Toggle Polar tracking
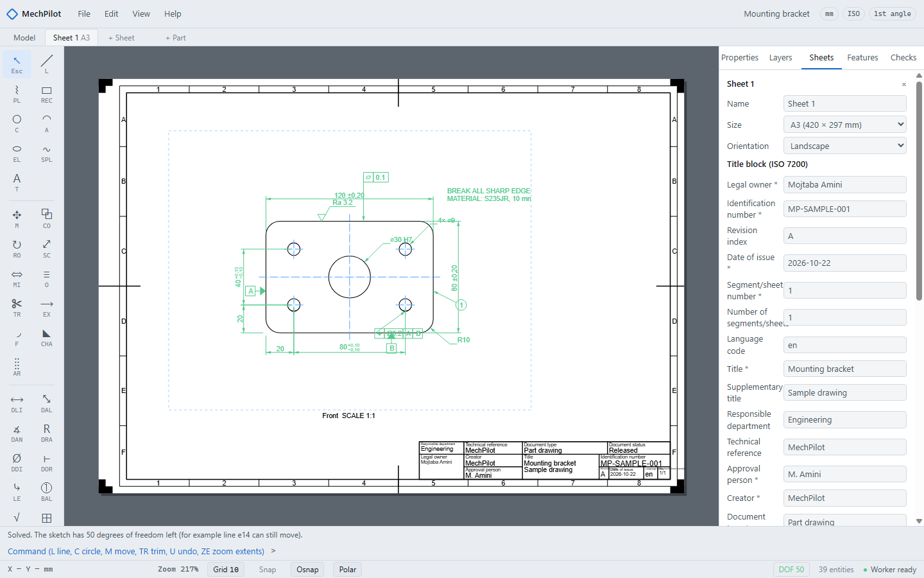Screen dimensions: 924x578 point(348,570)
